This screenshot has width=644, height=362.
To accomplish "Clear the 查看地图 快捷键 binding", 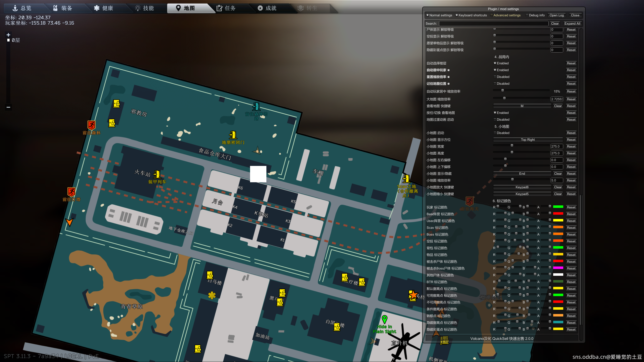I will pos(558,106).
